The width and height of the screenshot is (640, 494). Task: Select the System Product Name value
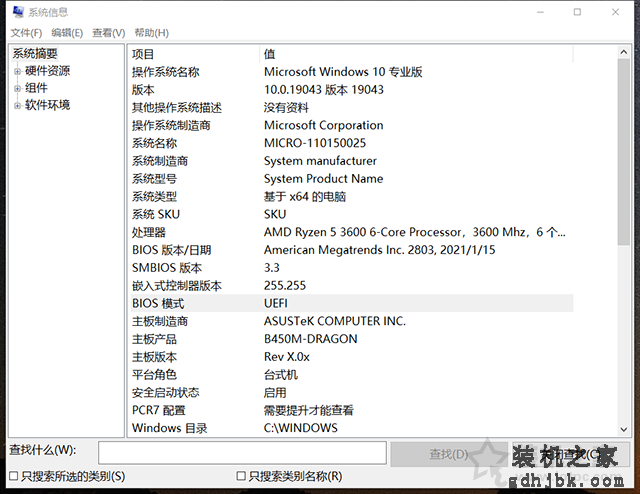click(323, 179)
